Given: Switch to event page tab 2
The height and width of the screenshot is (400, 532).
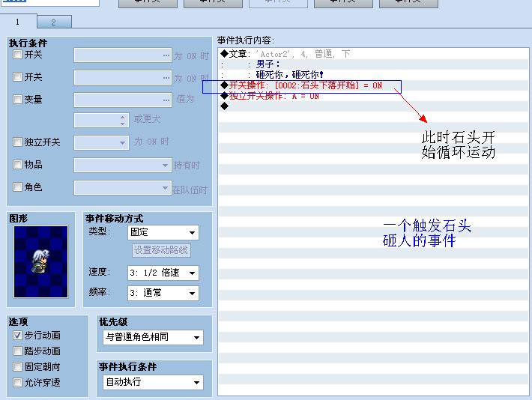Looking at the screenshot, I should [54, 22].
